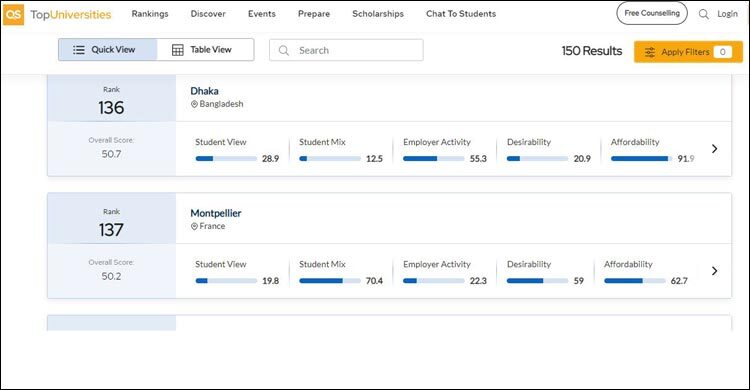The height and width of the screenshot is (390, 750).
Task: Click the location pin icon next to France
Action: click(x=194, y=226)
